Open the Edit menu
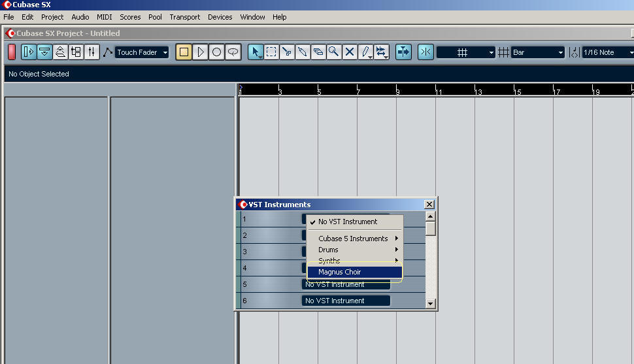 (27, 17)
